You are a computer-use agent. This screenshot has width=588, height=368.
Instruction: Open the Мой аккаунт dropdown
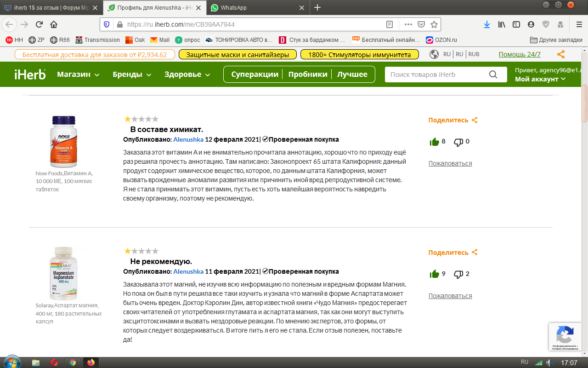tap(540, 79)
